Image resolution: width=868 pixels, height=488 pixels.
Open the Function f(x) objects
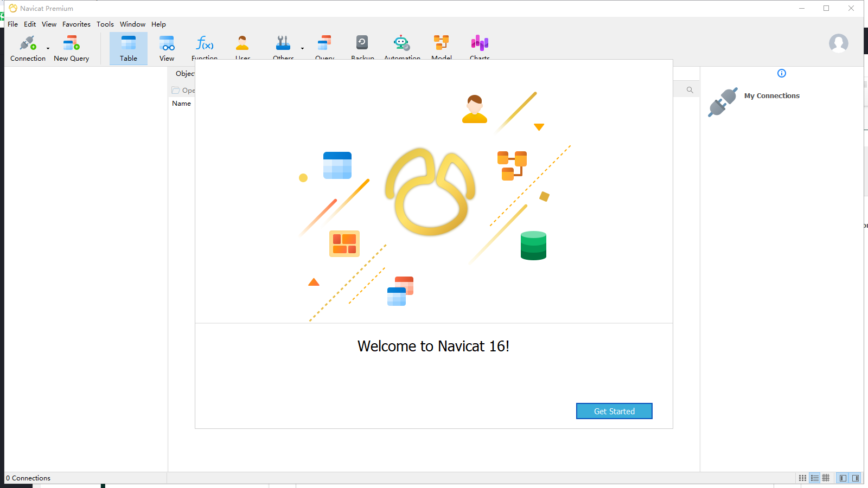(x=205, y=43)
